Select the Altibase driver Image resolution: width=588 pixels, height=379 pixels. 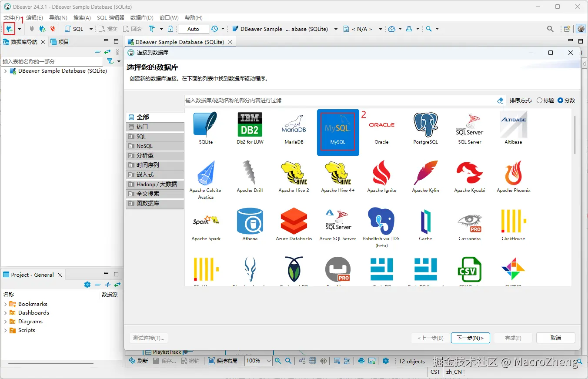pos(513,128)
